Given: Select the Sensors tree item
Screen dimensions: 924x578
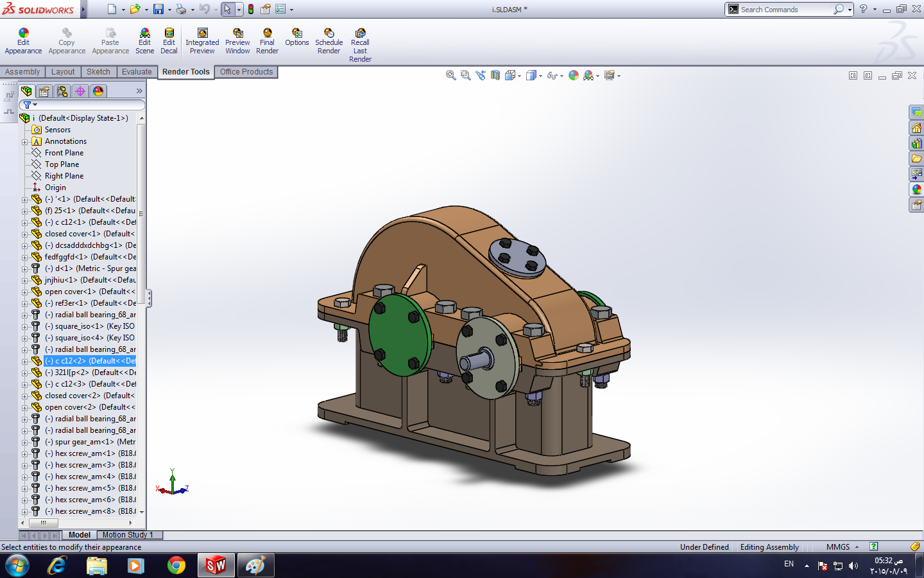Looking at the screenshot, I should [58, 130].
